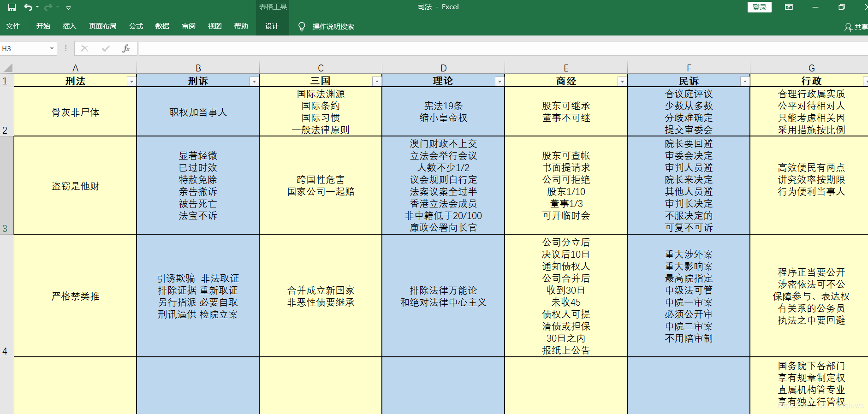
Task: Open Customize Quick Access Toolbar dropdown
Action: [x=68, y=8]
